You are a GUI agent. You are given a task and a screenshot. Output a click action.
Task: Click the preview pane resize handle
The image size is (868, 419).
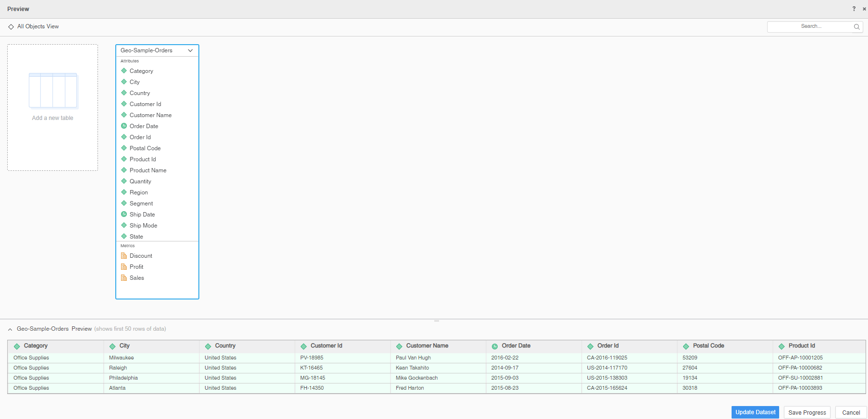(x=436, y=321)
